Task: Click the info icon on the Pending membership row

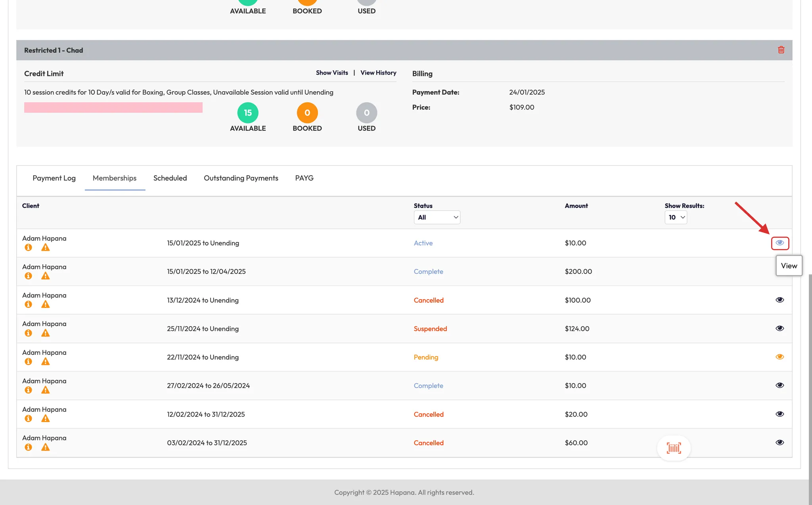Action: 28,362
